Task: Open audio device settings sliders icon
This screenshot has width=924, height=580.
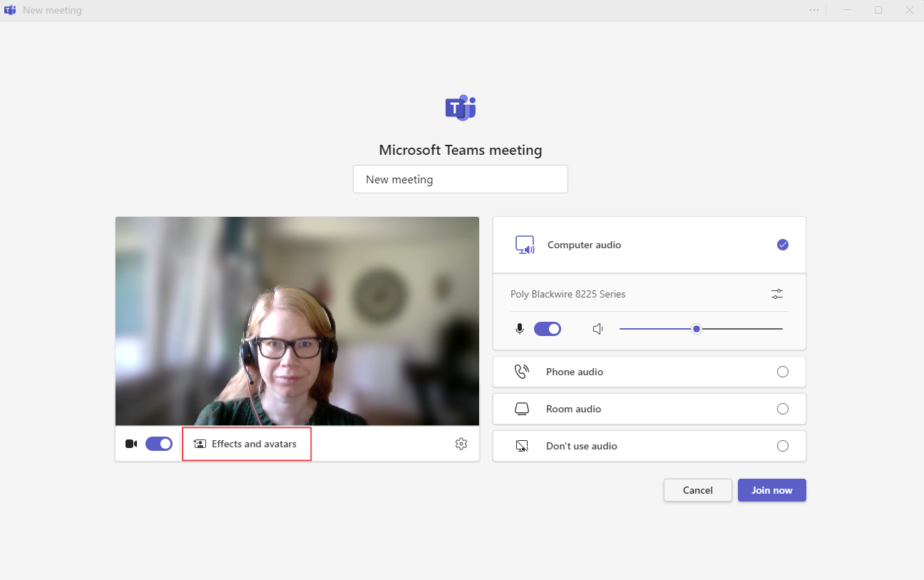Action: pos(777,294)
